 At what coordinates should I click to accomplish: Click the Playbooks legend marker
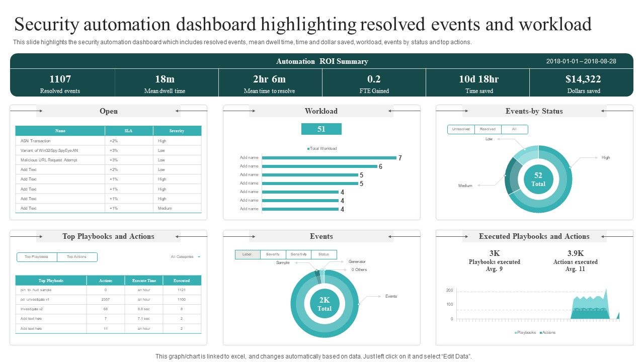pyautogui.click(x=516, y=333)
